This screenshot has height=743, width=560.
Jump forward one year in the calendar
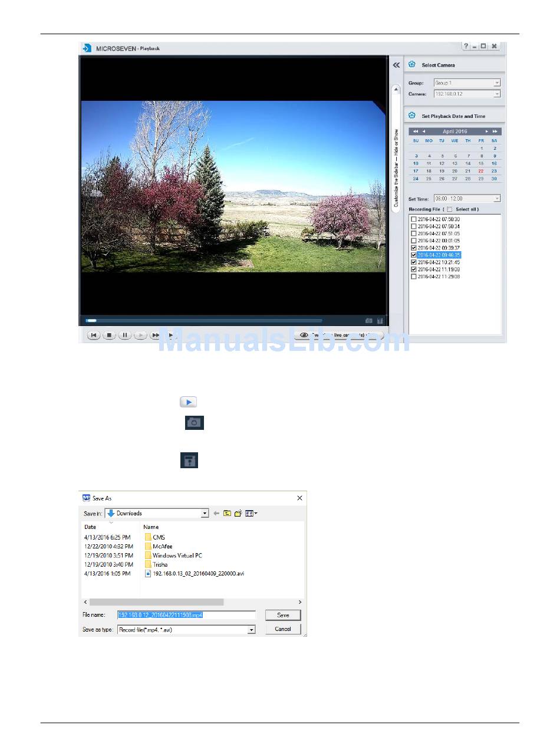[x=495, y=131]
